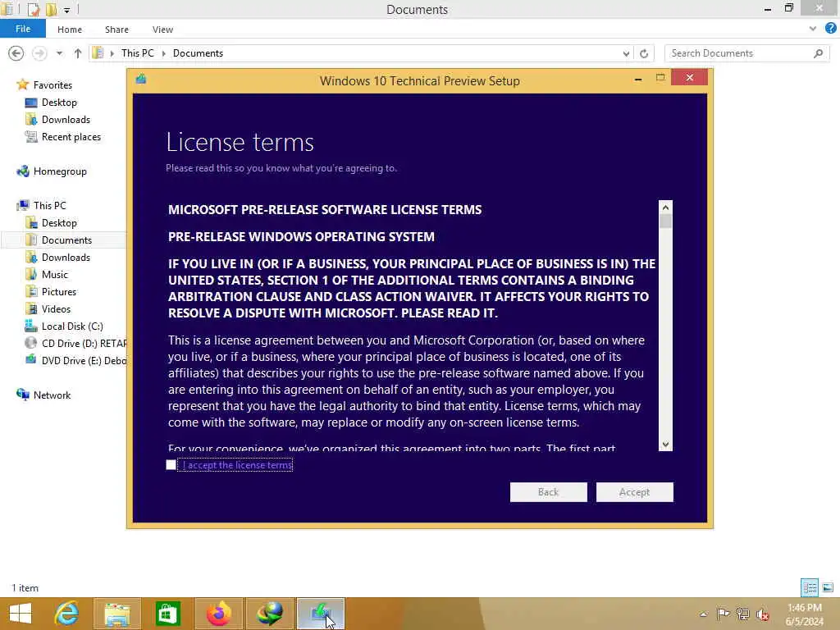Click the Setup window title icon

(141, 80)
